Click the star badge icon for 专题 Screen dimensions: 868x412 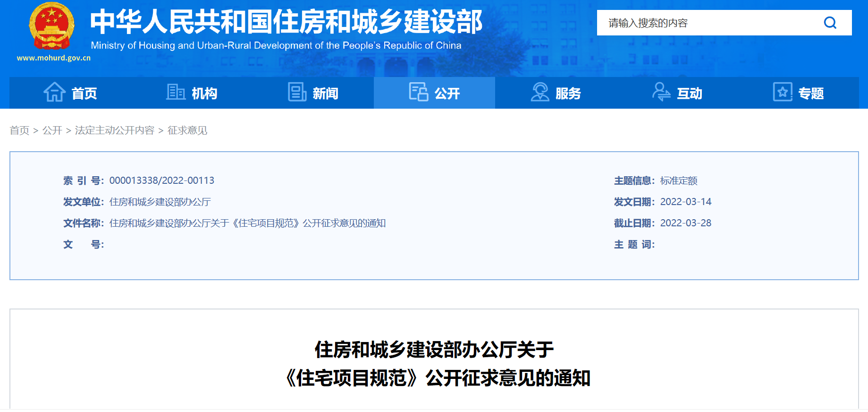coord(783,92)
